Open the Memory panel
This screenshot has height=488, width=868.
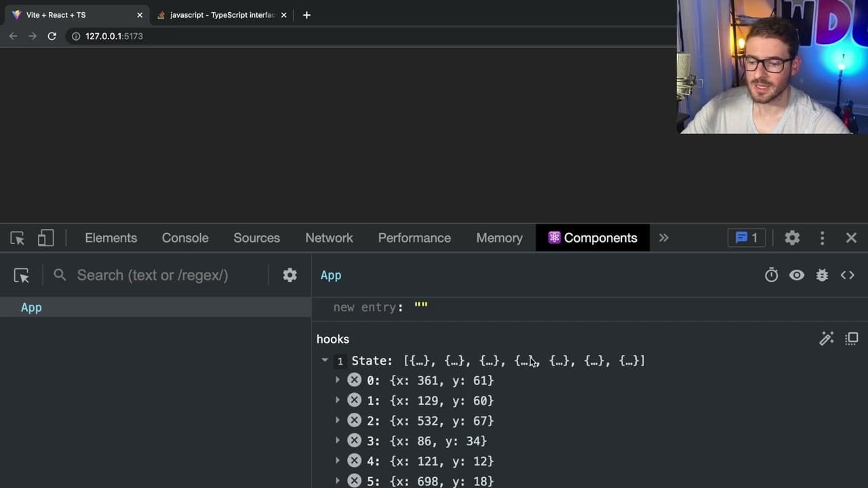click(x=499, y=238)
